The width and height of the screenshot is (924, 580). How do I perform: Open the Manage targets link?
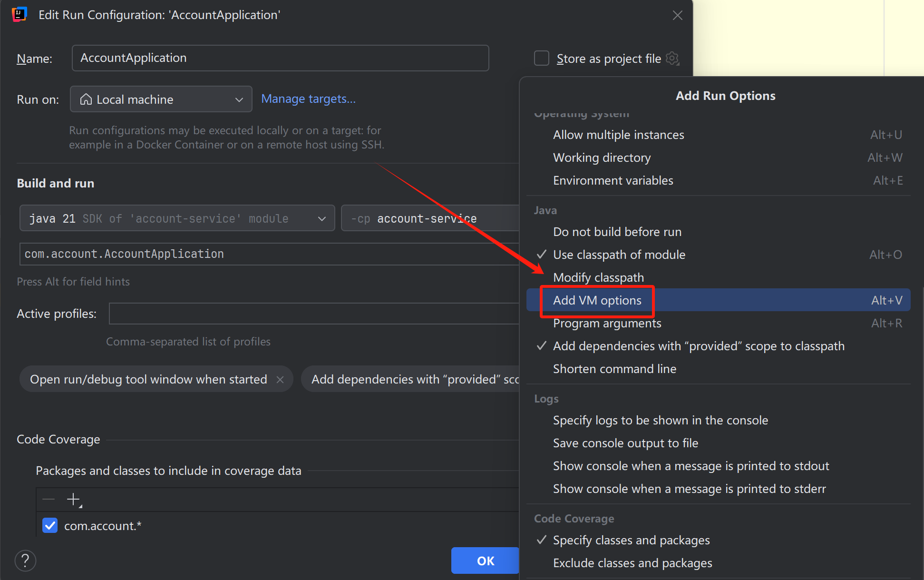308,99
